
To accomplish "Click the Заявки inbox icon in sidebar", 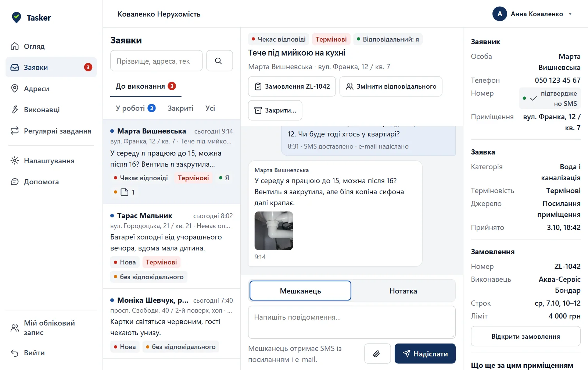I will [x=15, y=67].
